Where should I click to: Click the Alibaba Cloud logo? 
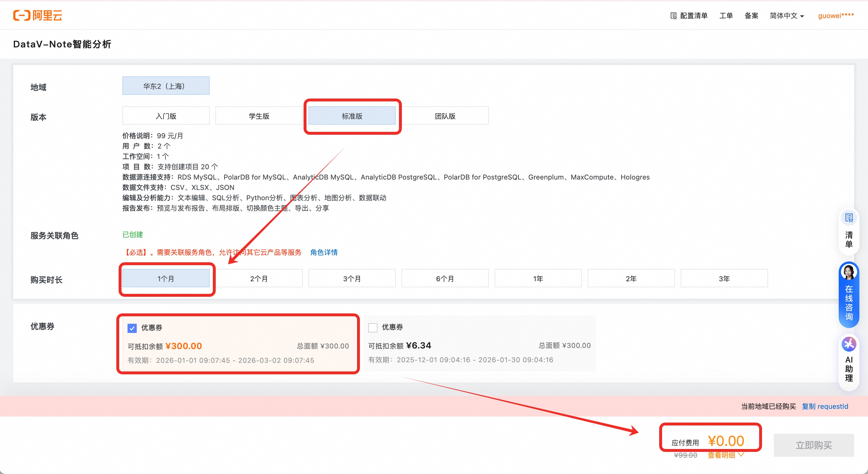coord(38,16)
